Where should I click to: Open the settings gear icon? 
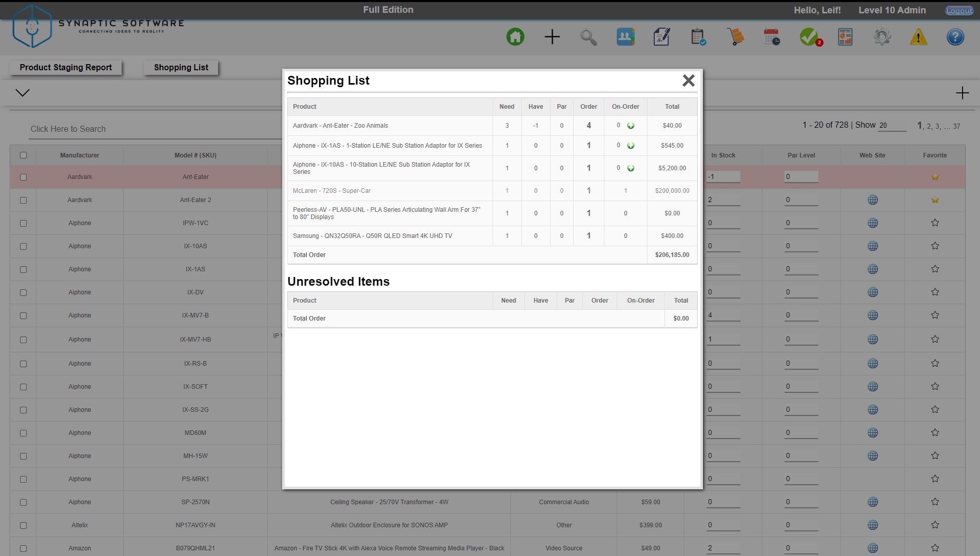point(882,36)
